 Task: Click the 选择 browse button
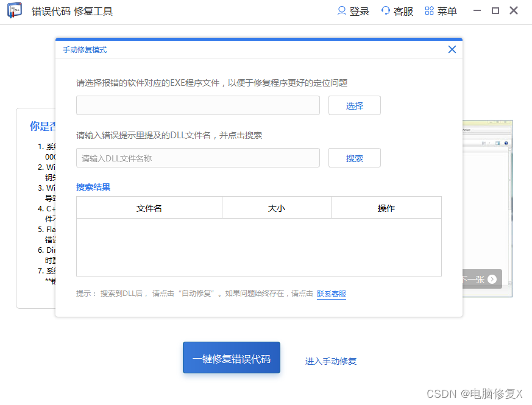tap(355, 105)
